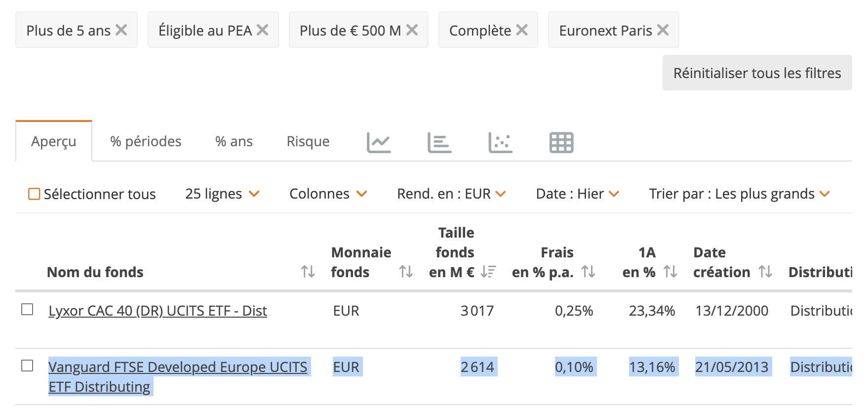Open the 'Risque' tab
The width and height of the screenshot is (868, 411).
pyautogui.click(x=308, y=141)
